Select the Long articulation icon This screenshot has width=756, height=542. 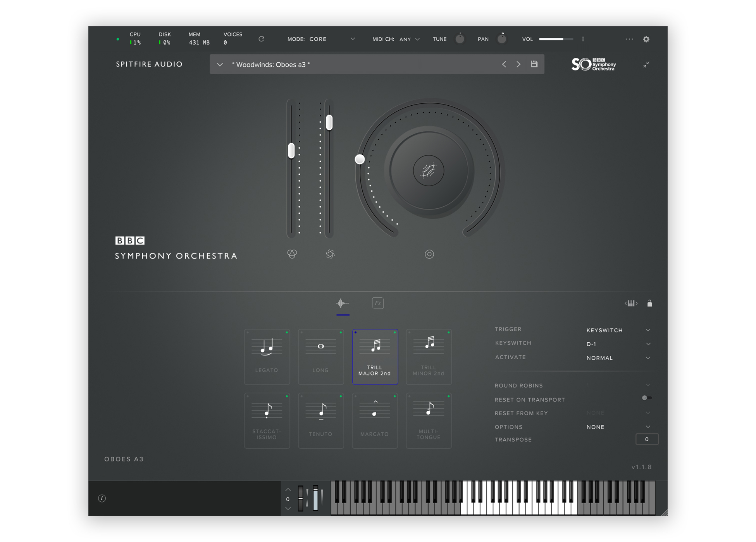[x=321, y=356]
